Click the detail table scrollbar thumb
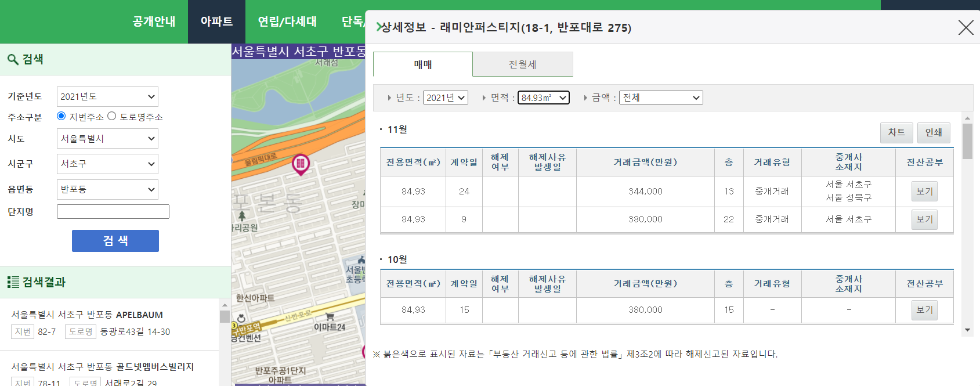The image size is (980, 386). (x=967, y=141)
